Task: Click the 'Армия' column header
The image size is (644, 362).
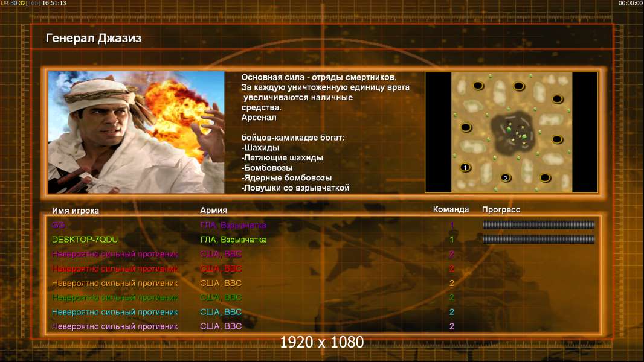Action: click(213, 211)
